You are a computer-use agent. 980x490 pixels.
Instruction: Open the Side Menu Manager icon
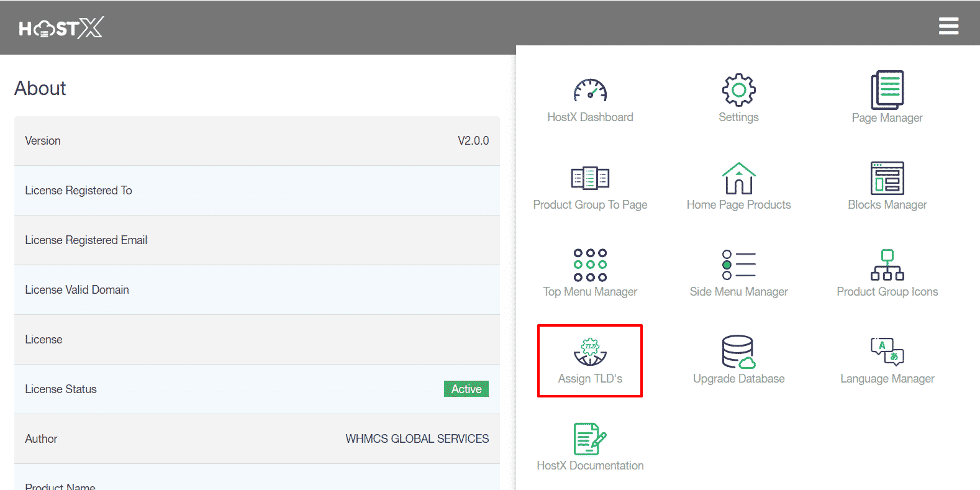coord(738,265)
